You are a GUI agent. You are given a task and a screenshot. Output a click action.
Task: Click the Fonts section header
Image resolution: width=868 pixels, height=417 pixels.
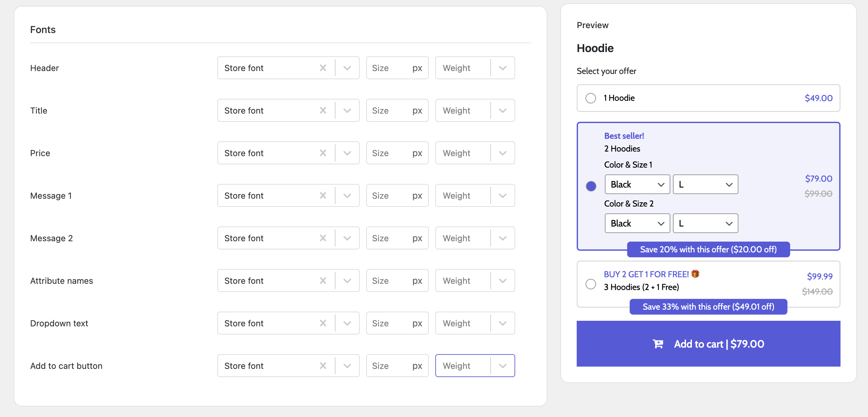click(x=43, y=29)
